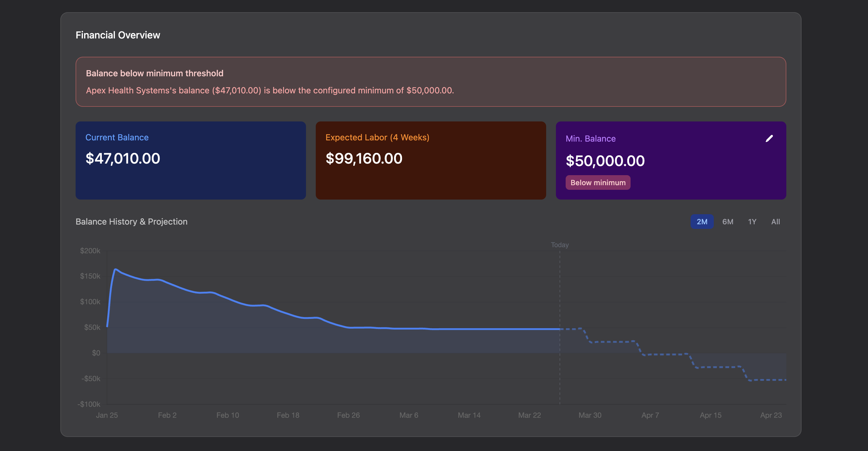This screenshot has width=868, height=451.
Task: Click the Jan 25 axis label
Action: (x=106, y=415)
